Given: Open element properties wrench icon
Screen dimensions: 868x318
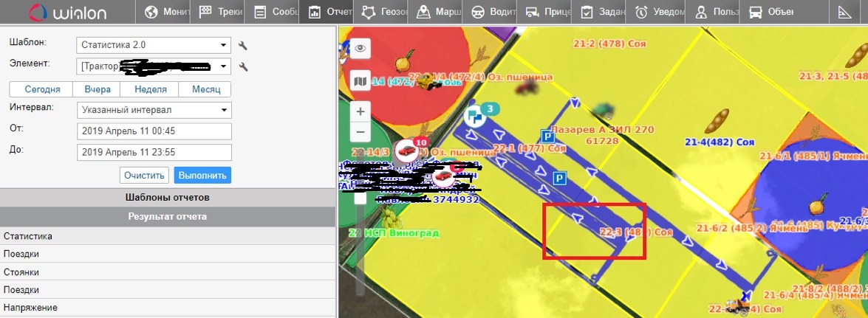Looking at the screenshot, I should tap(243, 67).
